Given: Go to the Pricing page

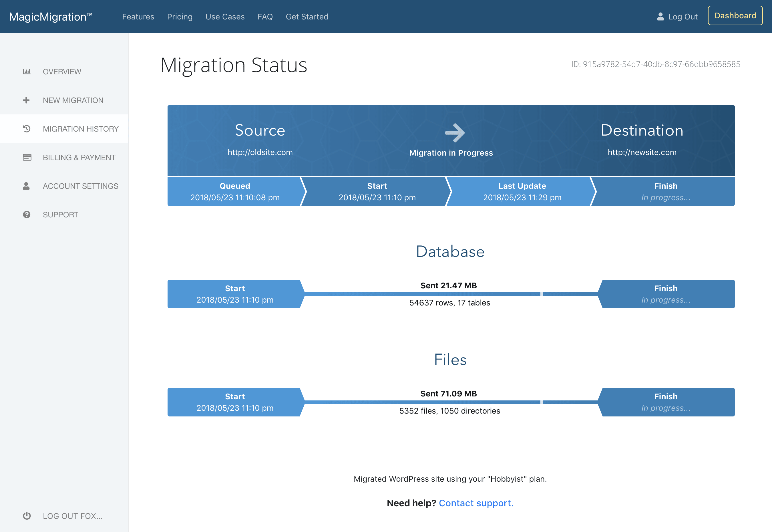Looking at the screenshot, I should (180, 17).
